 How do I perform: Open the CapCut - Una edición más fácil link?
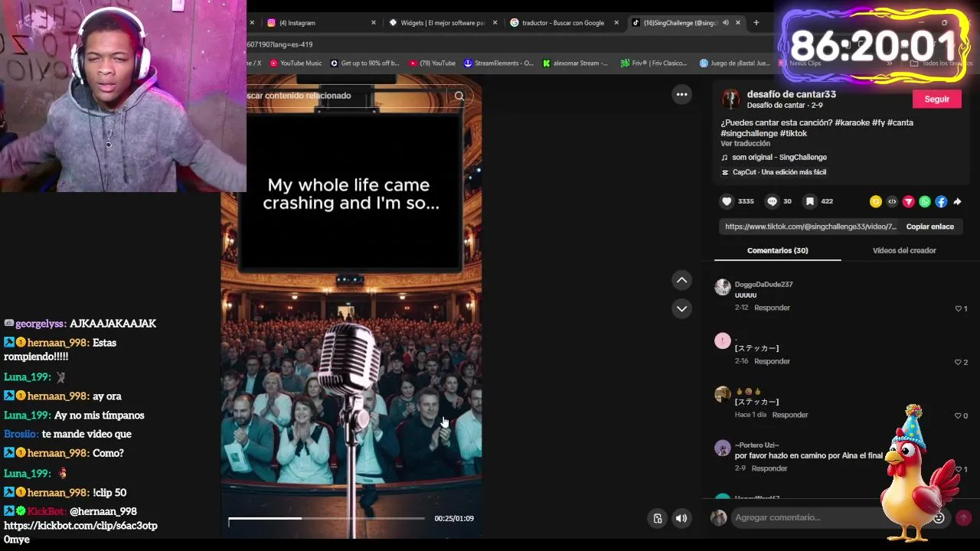point(779,172)
